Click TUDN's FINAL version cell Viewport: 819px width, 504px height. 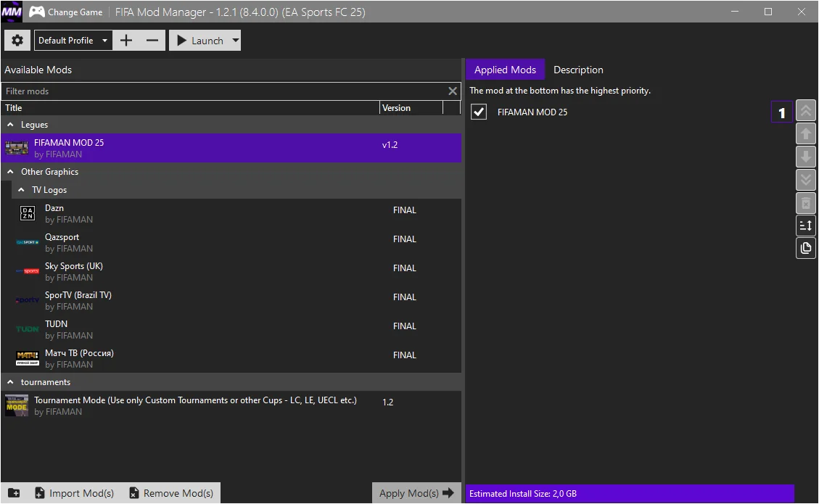pos(404,326)
